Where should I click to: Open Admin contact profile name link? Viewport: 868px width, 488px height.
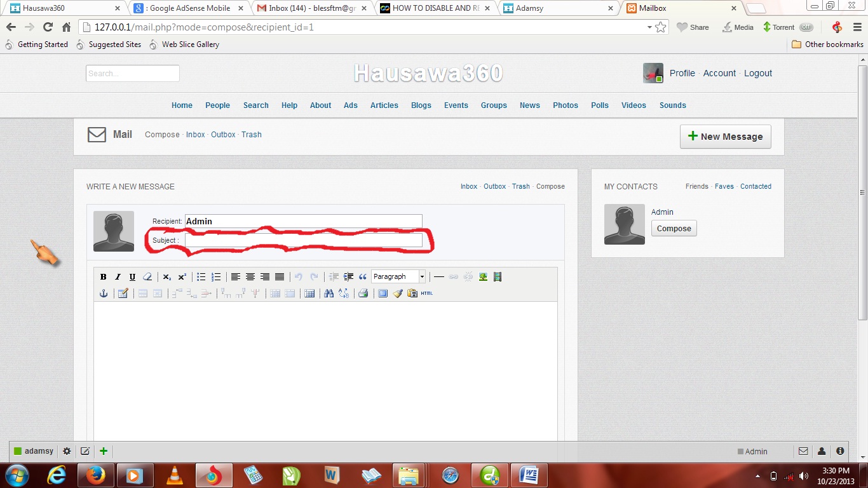pyautogui.click(x=662, y=212)
